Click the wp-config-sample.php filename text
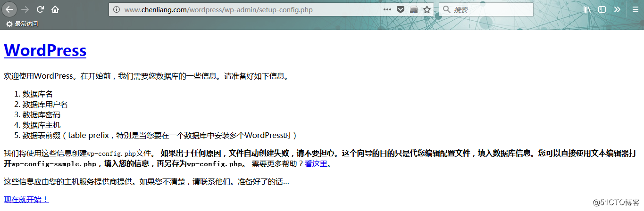This screenshot has width=644, height=211. [x=54, y=164]
